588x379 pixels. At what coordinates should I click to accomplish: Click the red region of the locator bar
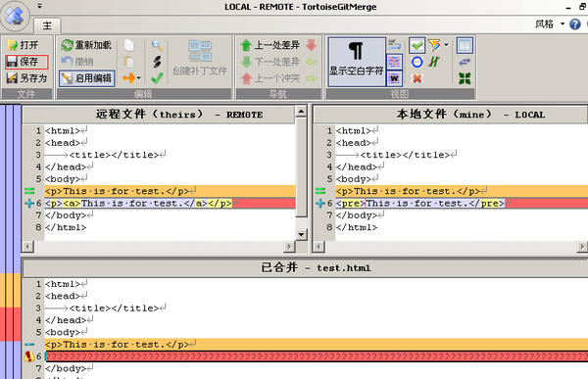(x=10, y=324)
